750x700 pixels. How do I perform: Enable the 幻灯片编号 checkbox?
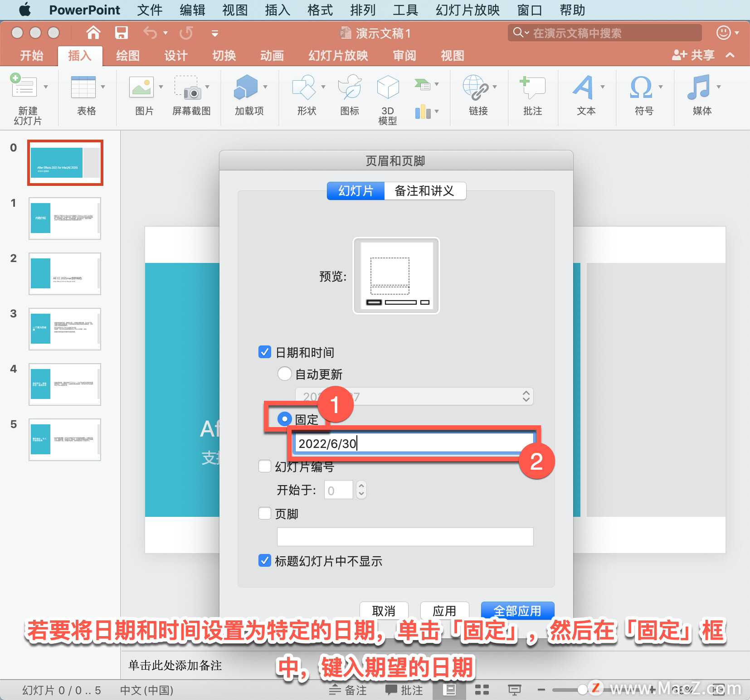point(265,466)
